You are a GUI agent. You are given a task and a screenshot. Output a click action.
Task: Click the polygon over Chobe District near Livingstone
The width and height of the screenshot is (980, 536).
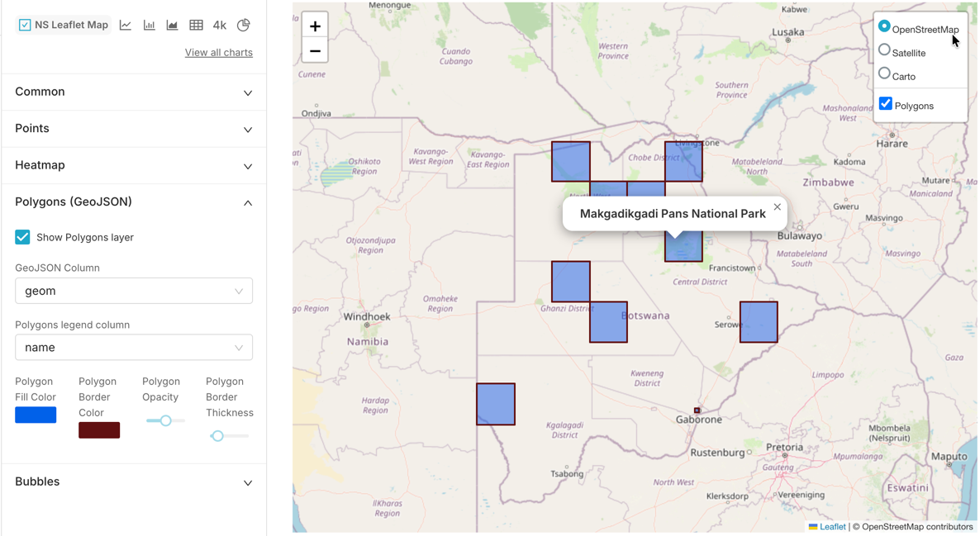point(683,161)
